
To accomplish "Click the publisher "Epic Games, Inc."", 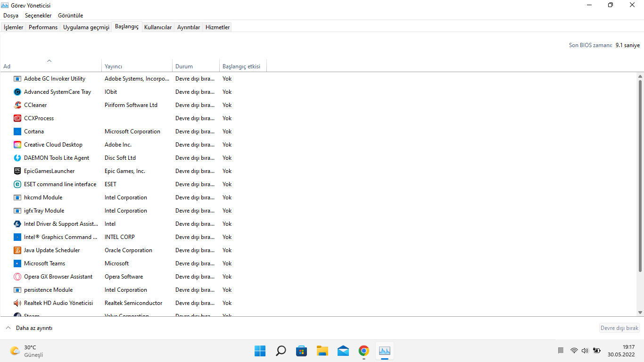I will [125, 171].
